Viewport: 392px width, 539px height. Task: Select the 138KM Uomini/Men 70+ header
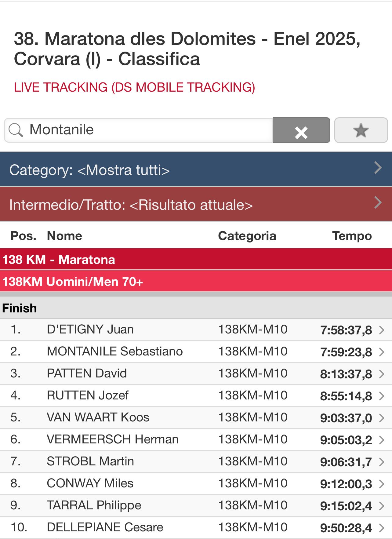[73, 282]
